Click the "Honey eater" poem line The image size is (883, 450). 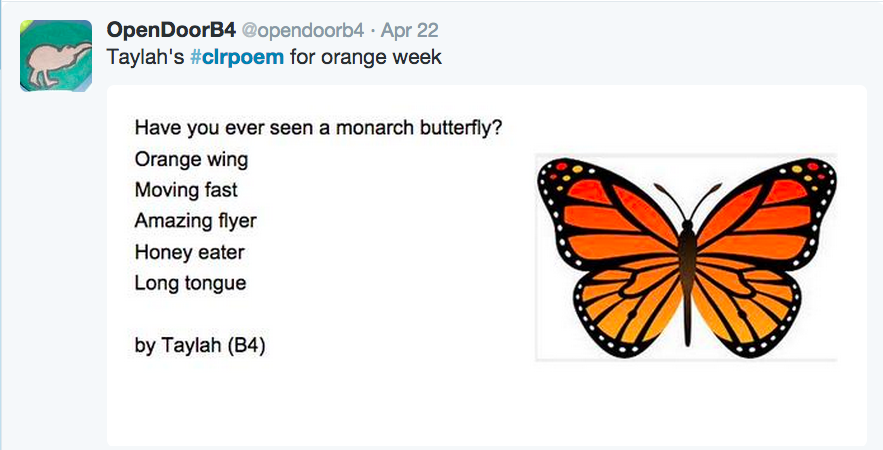189,252
